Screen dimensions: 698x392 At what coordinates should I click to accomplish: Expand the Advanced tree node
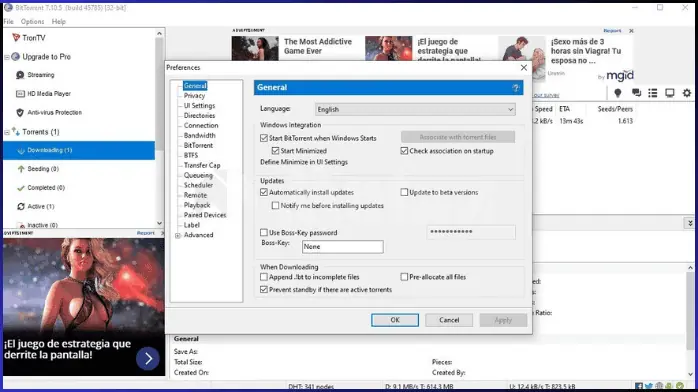point(178,235)
